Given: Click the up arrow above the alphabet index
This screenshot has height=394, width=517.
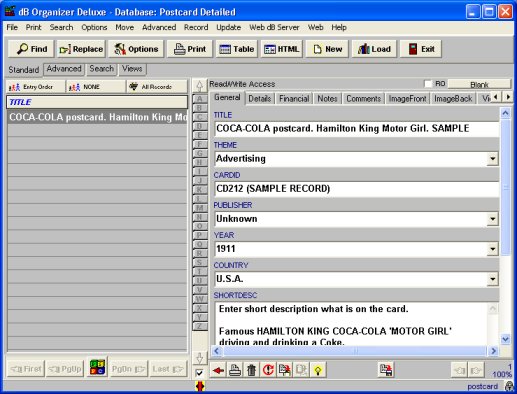Looking at the screenshot, I should tap(199, 86).
